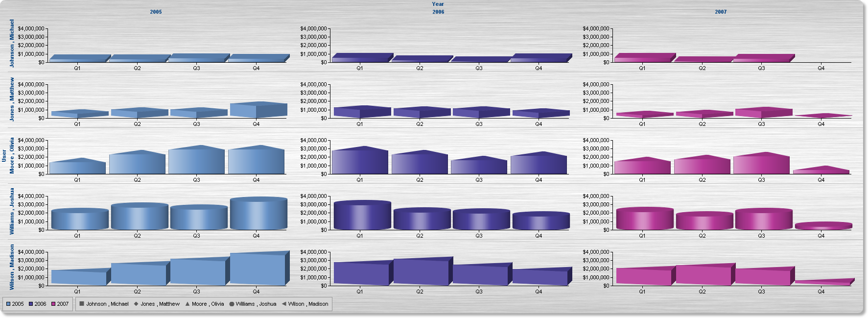Select Williams, Joshua 2007 Q2 cylinder
This screenshot has width=868, height=318.
coord(704,221)
